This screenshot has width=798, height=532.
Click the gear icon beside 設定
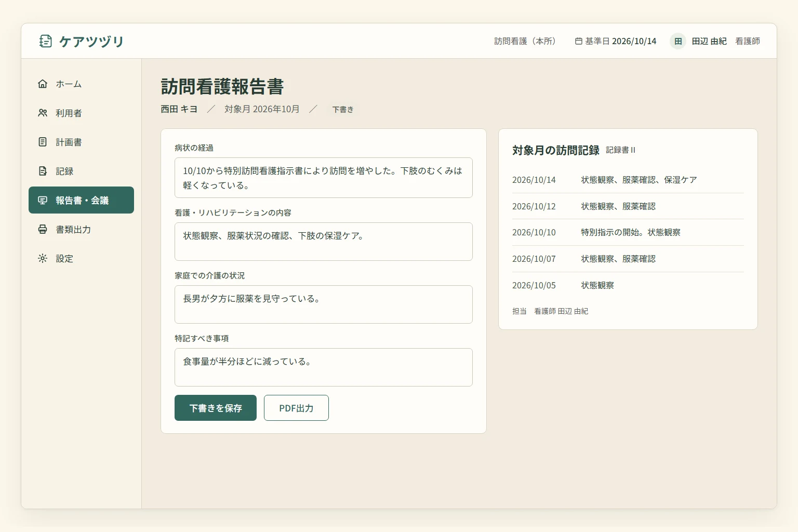tap(43, 258)
